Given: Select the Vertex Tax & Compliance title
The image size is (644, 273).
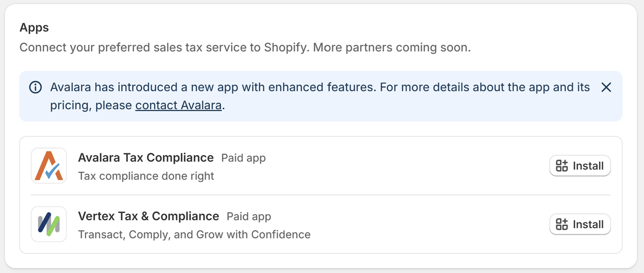Looking at the screenshot, I should tap(148, 216).
